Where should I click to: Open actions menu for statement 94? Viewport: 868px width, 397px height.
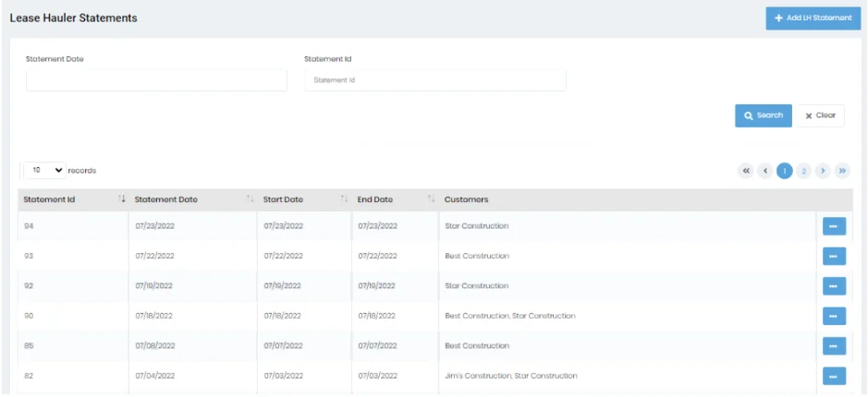(834, 226)
